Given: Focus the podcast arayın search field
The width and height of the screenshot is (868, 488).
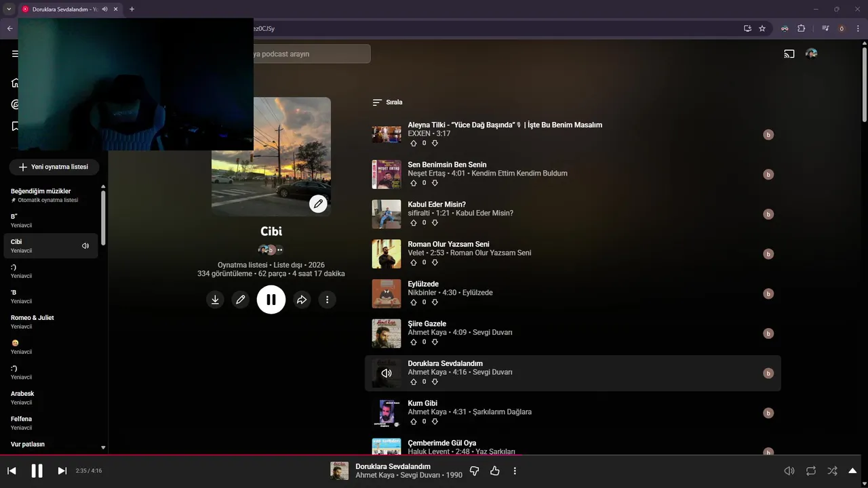Looking at the screenshot, I should coord(312,54).
